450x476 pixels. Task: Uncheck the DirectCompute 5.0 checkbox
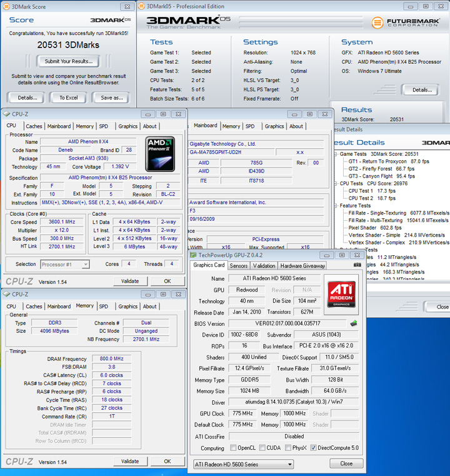coord(314,448)
